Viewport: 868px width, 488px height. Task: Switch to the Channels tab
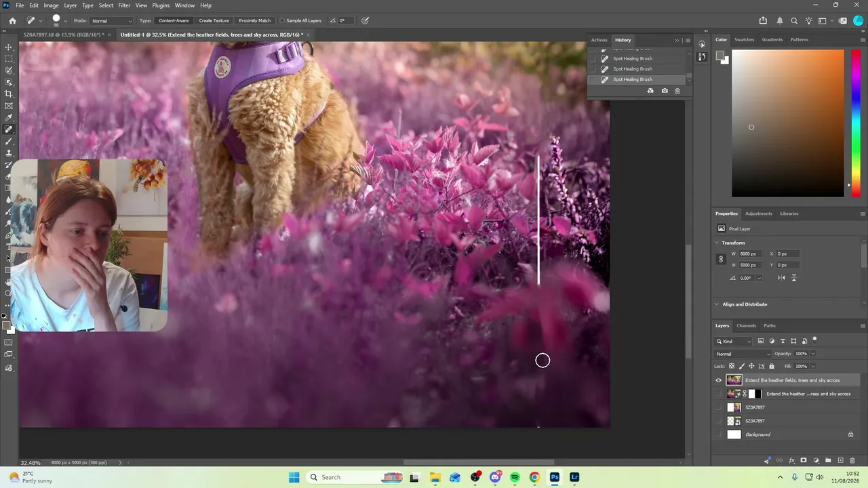point(746,325)
